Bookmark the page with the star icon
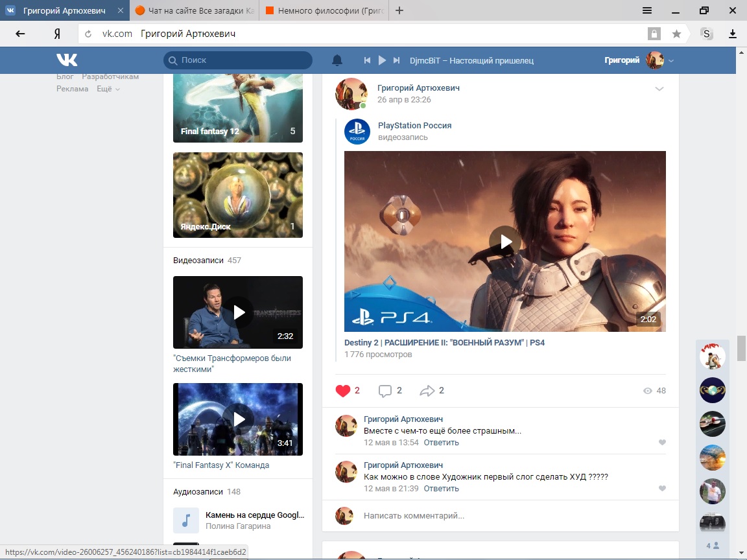The width and height of the screenshot is (747, 560). tap(676, 34)
